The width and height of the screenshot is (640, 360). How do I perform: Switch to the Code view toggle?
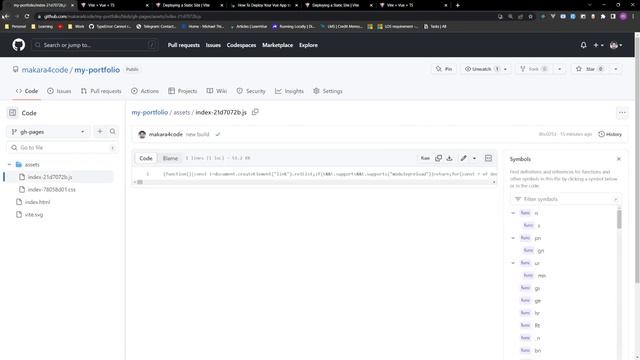tap(146, 158)
